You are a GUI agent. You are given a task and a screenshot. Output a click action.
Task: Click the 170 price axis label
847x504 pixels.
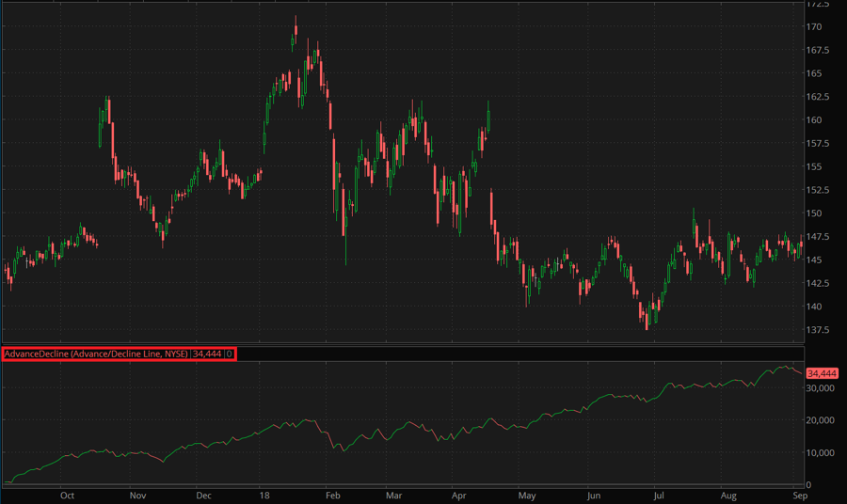coord(815,26)
